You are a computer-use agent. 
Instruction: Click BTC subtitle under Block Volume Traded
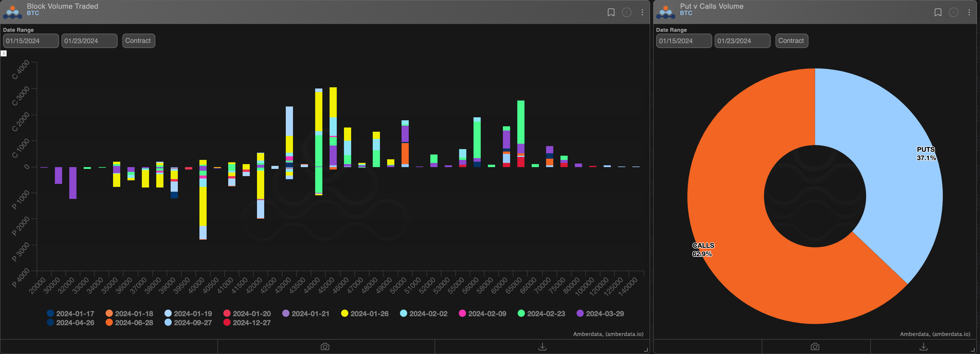tap(33, 13)
